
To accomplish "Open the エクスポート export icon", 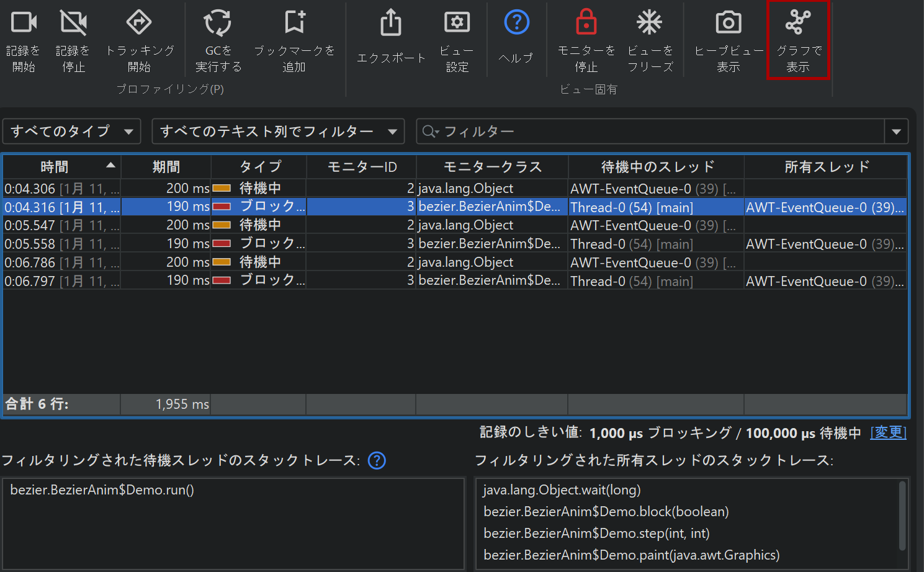I will point(391,23).
